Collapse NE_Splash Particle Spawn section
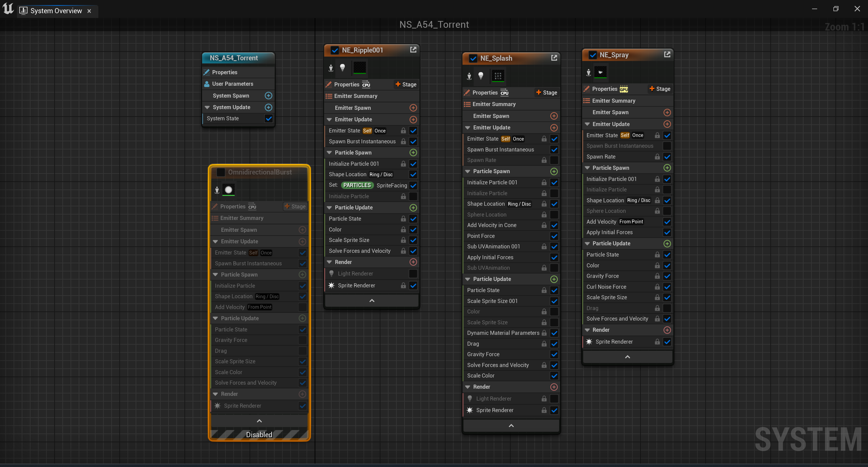 pyautogui.click(x=468, y=171)
